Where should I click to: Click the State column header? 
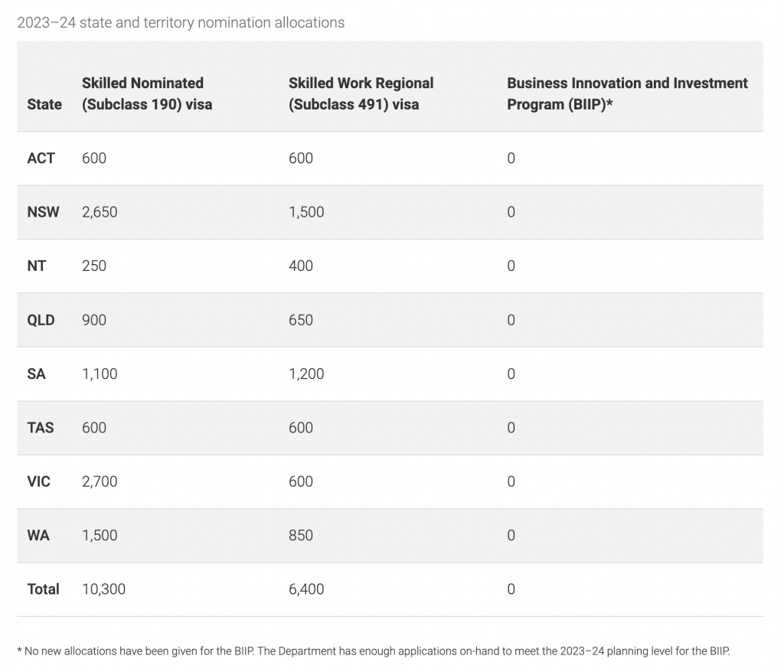[44, 104]
